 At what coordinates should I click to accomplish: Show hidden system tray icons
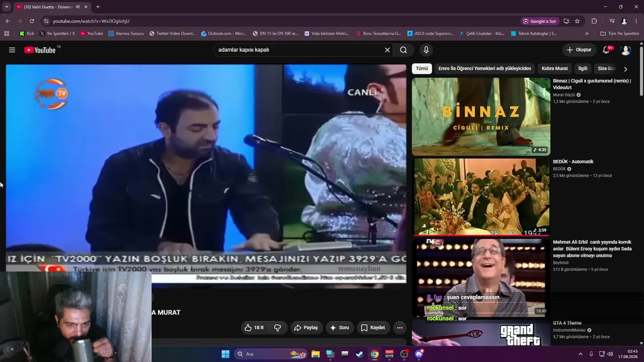coord(580,354)
